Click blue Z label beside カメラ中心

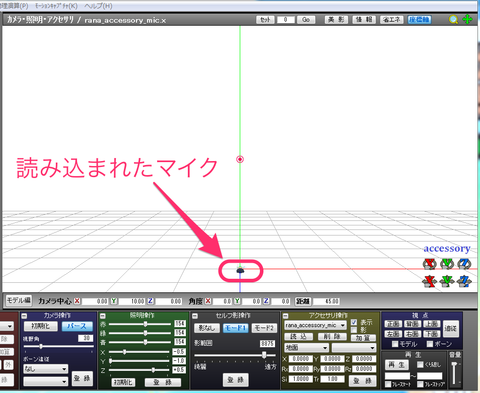point(150,301)
